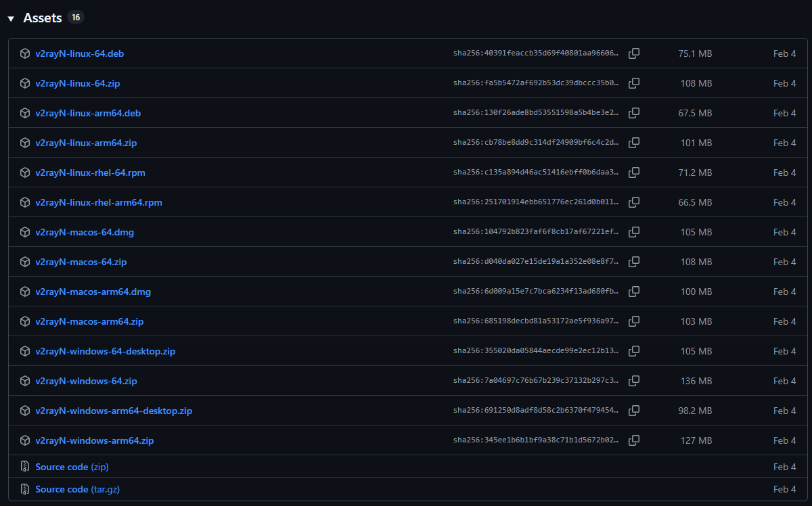Click the 136 MB size value

click(696, 381)
